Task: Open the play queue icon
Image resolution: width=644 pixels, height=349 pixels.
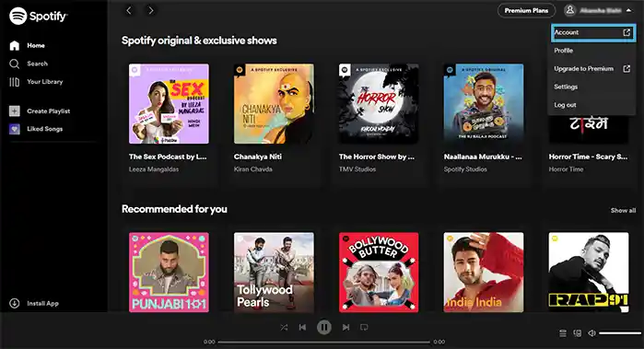Action: click(563, 333)
